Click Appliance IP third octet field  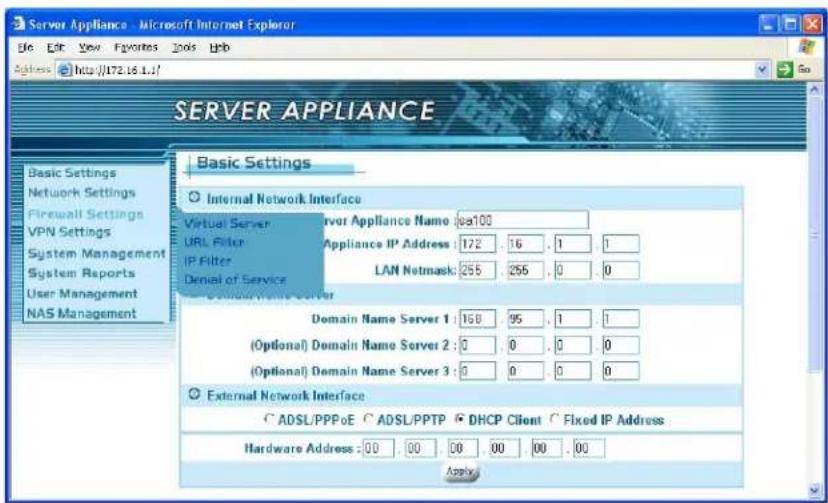573,244
